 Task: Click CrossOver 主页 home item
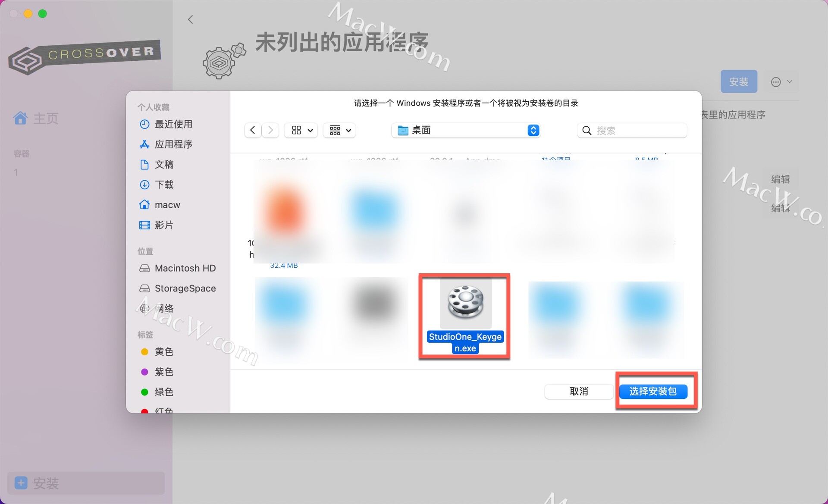pyautogui.click(x=45, y=118)
